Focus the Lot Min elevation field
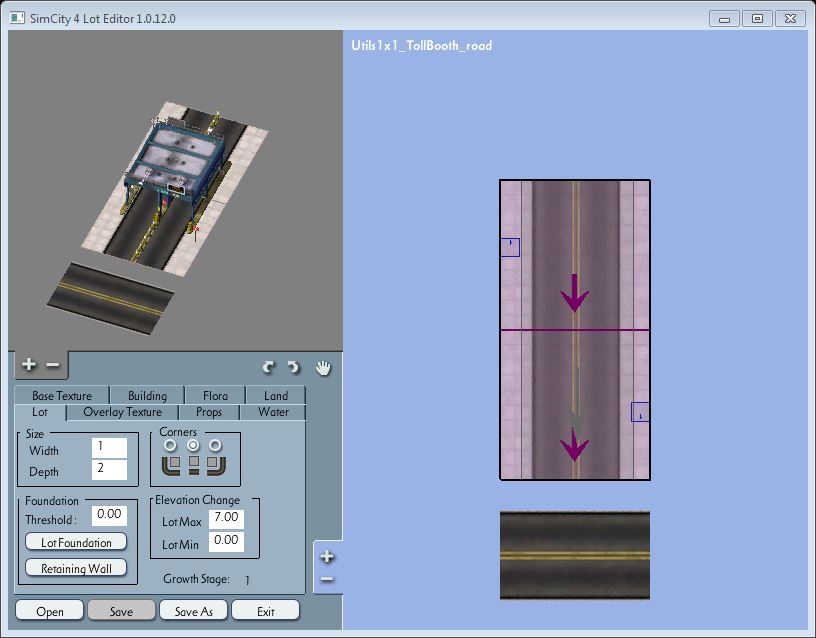 click(226, 541)
